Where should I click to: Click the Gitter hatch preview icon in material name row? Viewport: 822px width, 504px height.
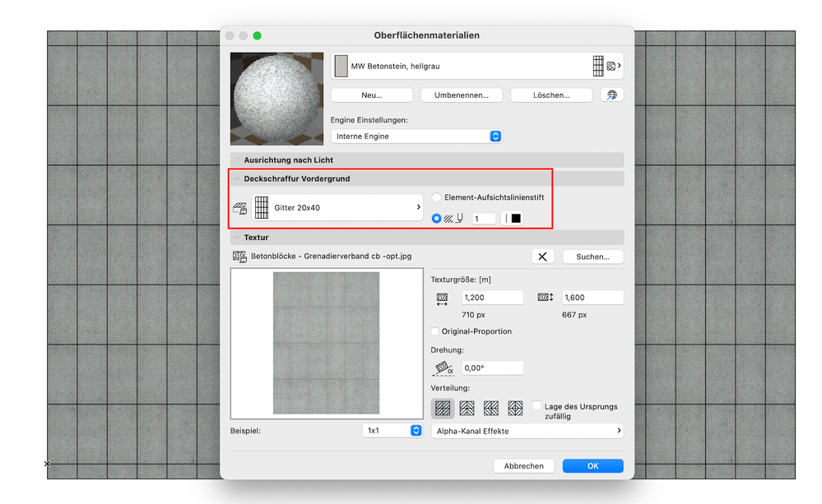pyautogui.click(x=598, y=66)
